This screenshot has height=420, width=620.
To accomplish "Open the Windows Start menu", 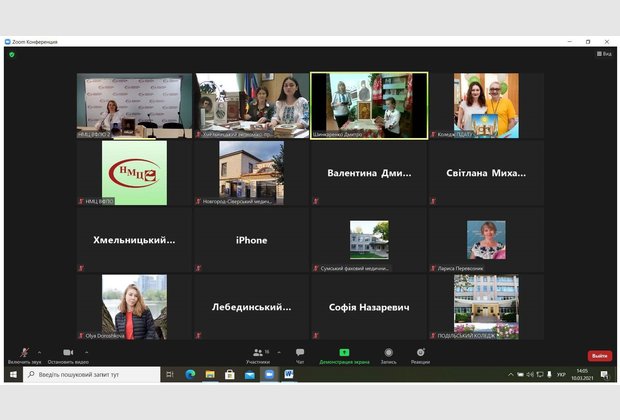I will pyautogui.click(x=12, y=374).
